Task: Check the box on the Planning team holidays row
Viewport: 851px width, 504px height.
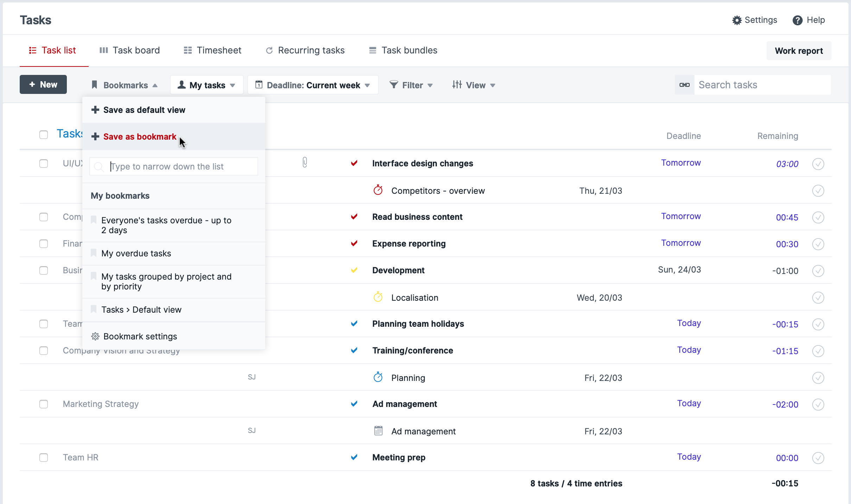Action: click(x=44, y=324)
